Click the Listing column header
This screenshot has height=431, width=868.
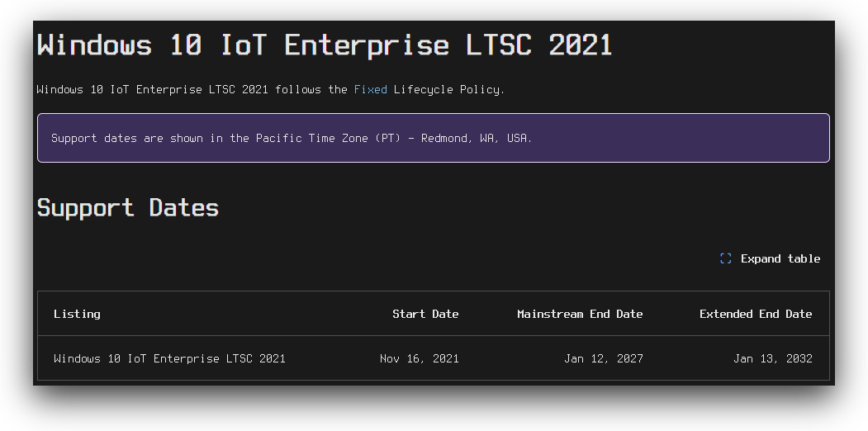click(77, 314)
